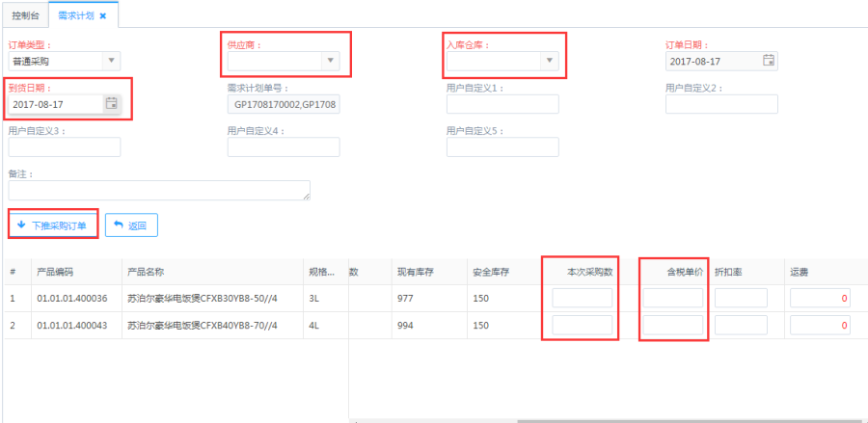Click the 需求计划单号 field
This screenshot has width=868, height=423.
pyautogui.click(x=284, y=104)
